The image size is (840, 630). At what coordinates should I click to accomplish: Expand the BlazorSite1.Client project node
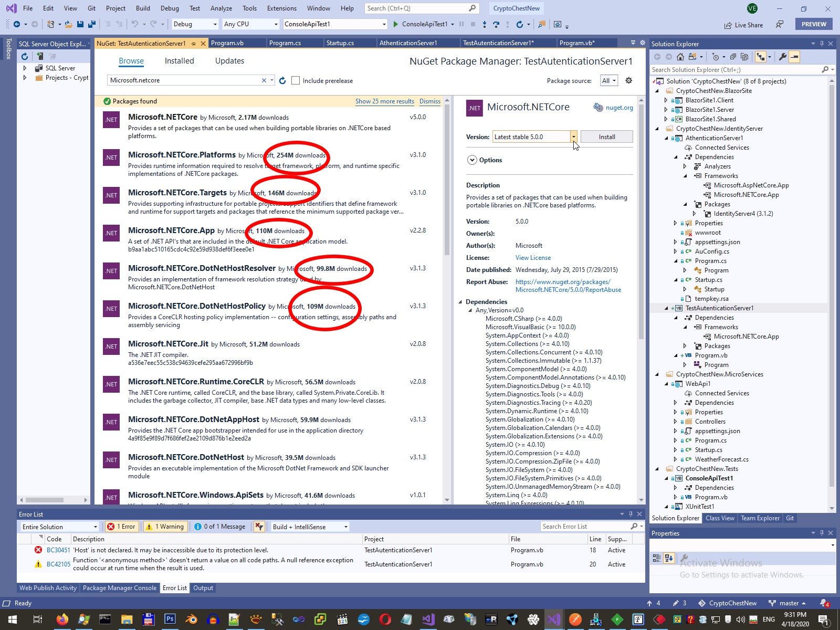click(x=666, y=100)
